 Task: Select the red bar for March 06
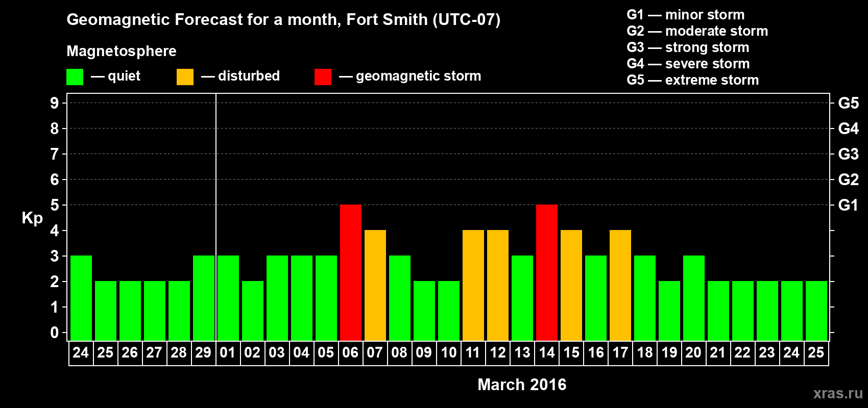coord(351,273)
